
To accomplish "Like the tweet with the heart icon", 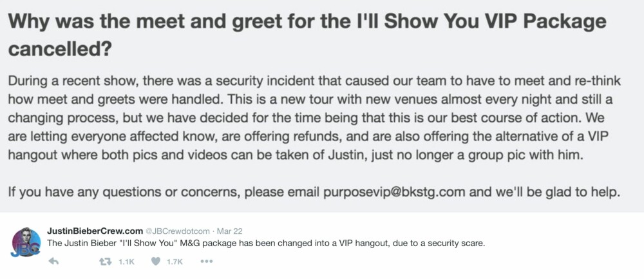I will (156, 262).
